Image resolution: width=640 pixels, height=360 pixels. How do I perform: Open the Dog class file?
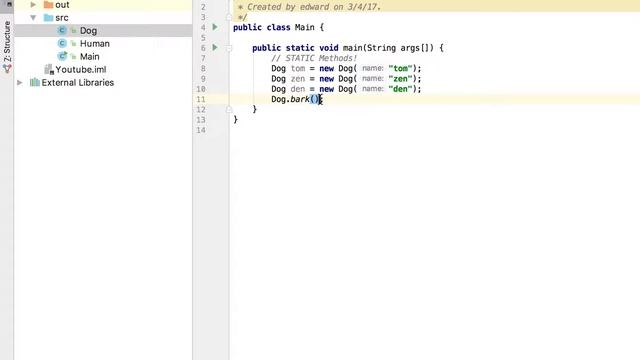[88, 31]
